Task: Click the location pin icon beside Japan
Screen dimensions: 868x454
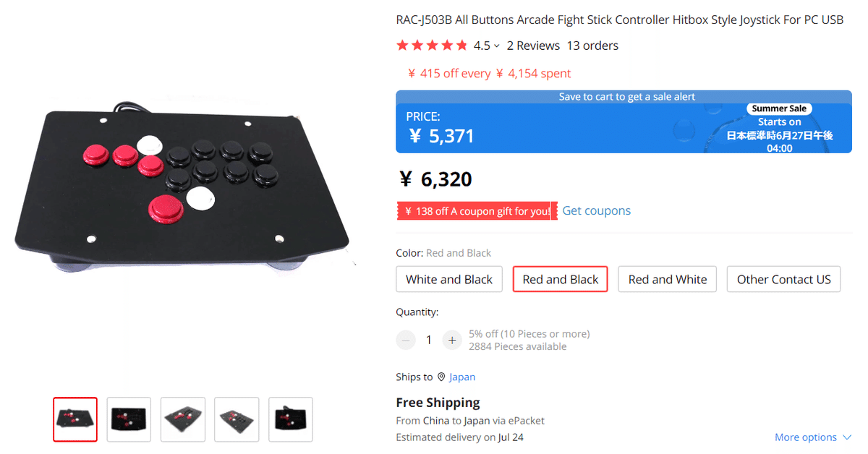Action: click(441, 377)
